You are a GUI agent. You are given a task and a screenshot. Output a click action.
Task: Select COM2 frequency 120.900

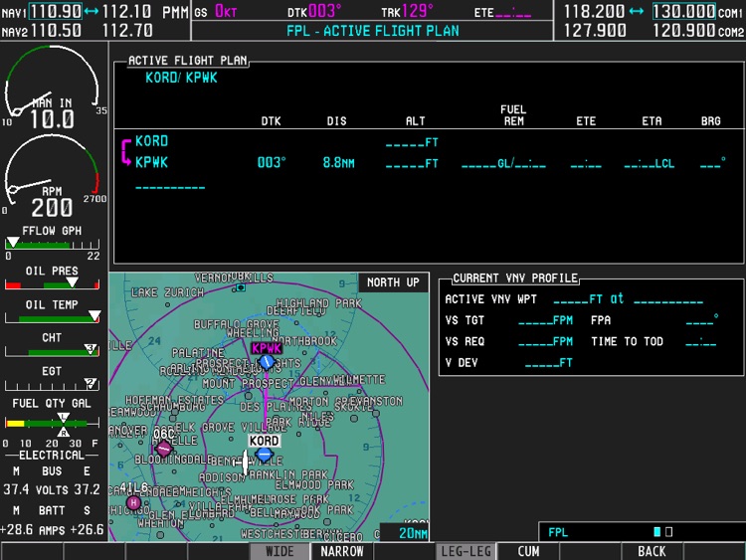point(683,31)
